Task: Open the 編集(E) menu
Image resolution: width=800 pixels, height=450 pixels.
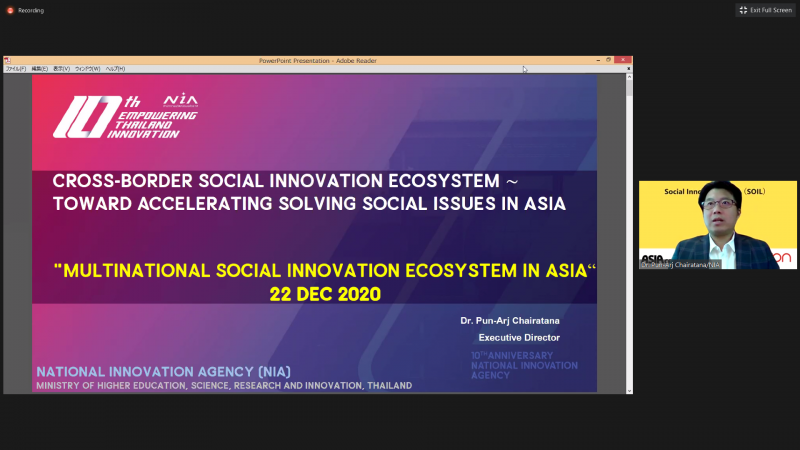Action: point(40,69)
